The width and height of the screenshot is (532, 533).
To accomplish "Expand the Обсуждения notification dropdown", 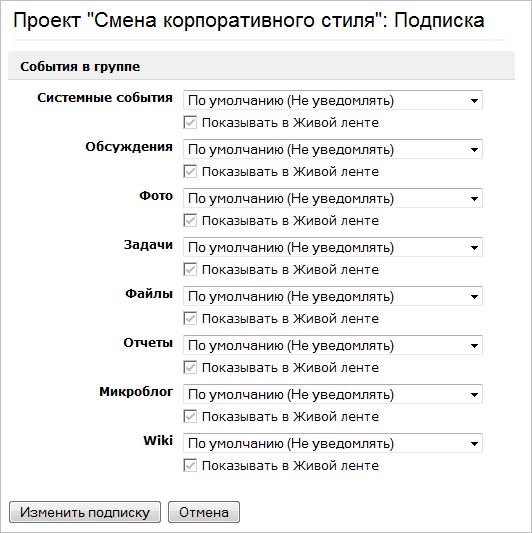I will [x=333, y=149].
